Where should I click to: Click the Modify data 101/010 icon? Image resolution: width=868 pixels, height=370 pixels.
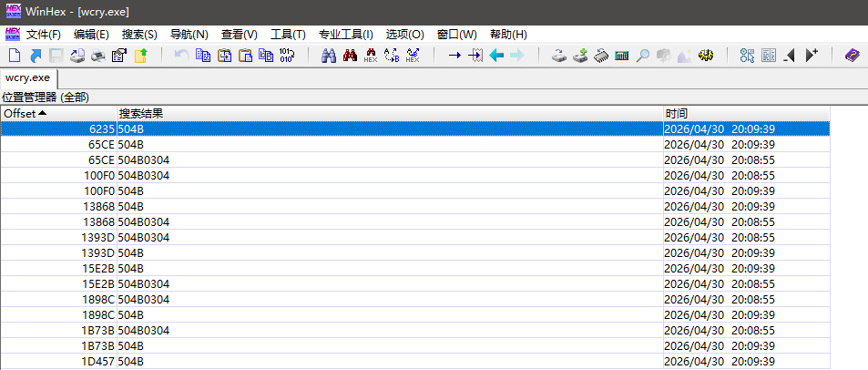tap(287, 56)
